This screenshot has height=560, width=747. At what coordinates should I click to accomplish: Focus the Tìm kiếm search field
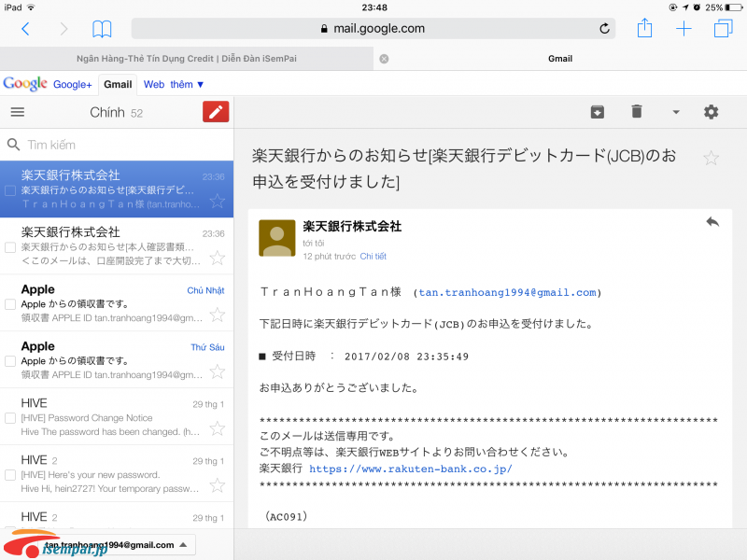tap(117, 145)
